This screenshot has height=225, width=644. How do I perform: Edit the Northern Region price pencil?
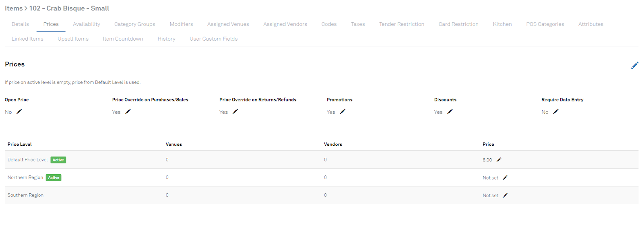[x=505, y=178]
